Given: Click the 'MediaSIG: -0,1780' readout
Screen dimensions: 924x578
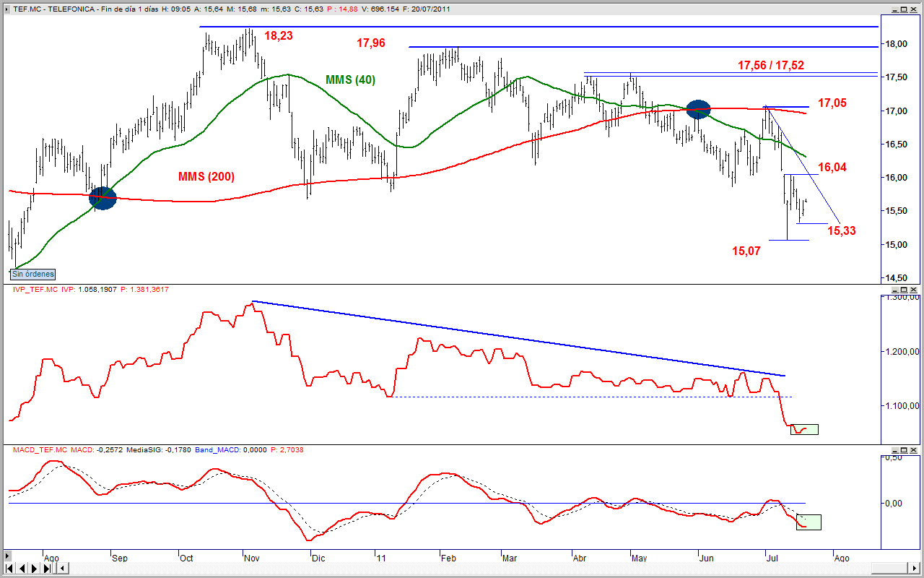Looking at the screenshot, I should pos(159,449).
